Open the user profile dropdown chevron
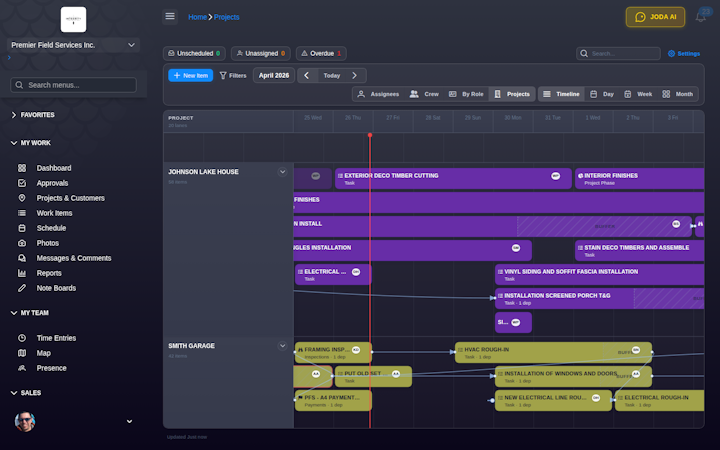Viewport: 720px width, 450px height. pyautogui.click(x=129, y=421)
